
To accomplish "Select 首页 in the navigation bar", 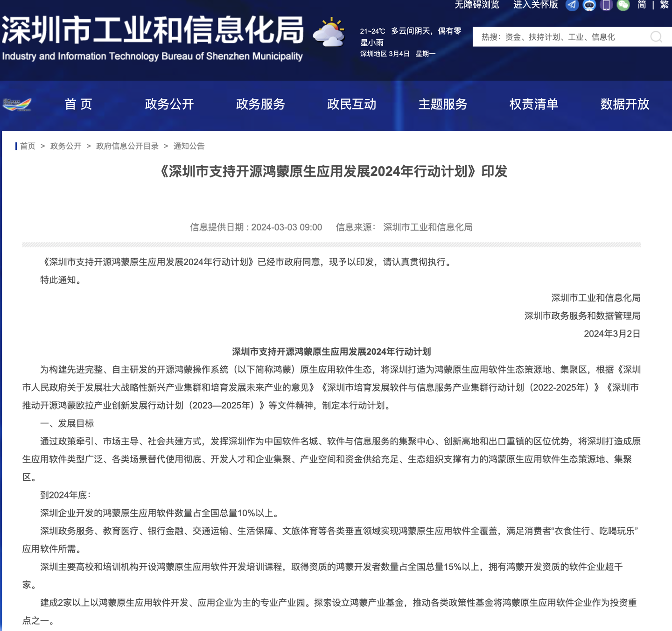I will [78, 105].
